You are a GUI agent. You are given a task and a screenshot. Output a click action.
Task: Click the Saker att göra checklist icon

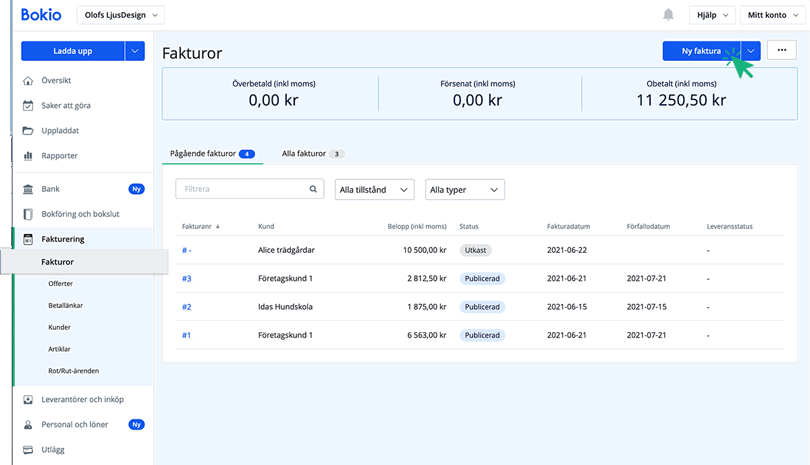pos(28,105)
